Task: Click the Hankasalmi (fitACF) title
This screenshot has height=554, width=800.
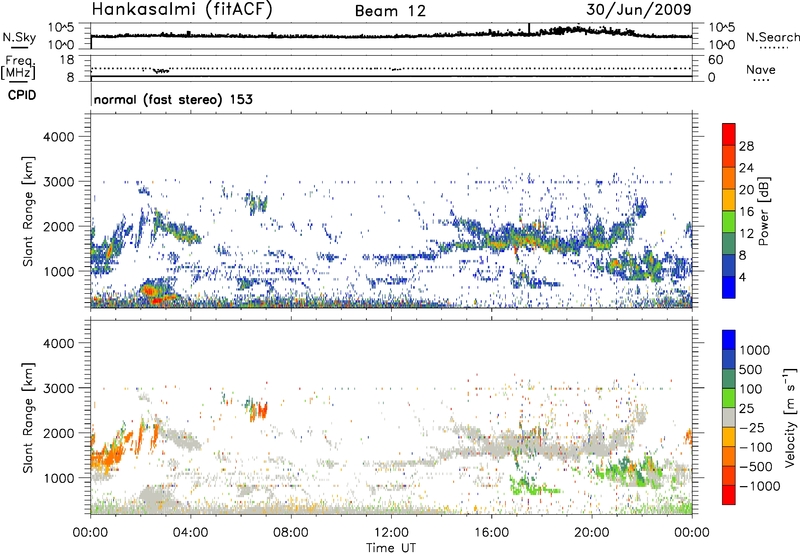Action: (x=182, y=9)
